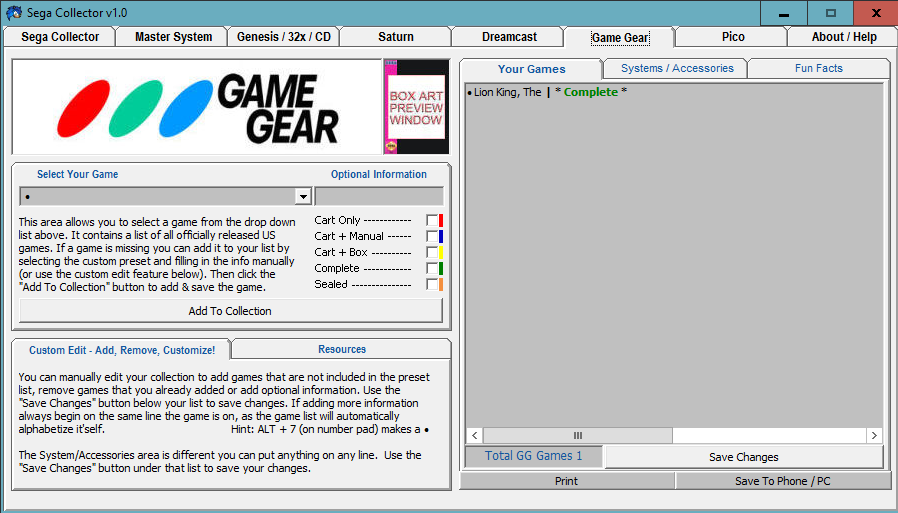
Task: Expand the Select Your Game dropdown arrow
Action: point(303,197)
